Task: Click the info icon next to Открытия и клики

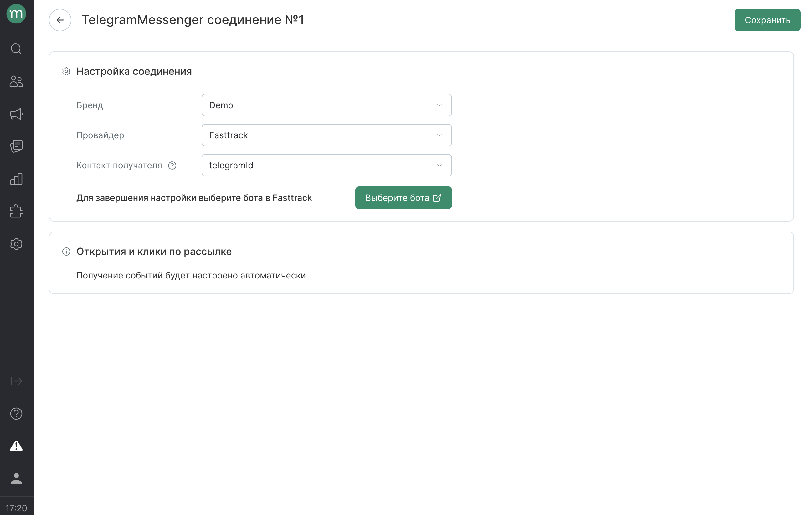Action: (x=66, y=252)
